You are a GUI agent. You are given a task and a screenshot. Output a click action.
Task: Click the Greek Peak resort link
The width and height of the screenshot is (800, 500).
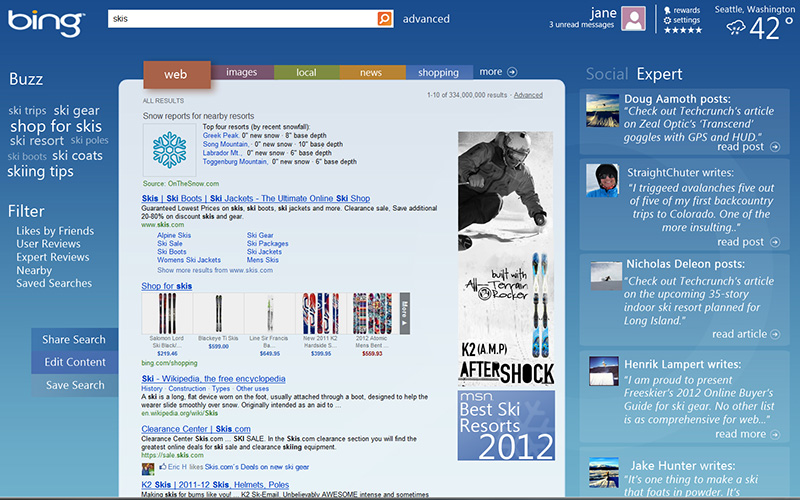coord(221,136)
